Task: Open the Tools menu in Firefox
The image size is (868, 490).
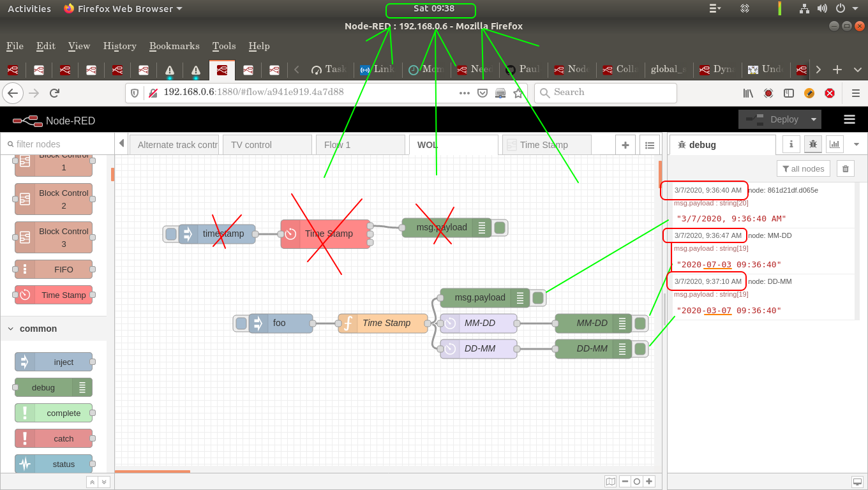Action: point(224,46)
